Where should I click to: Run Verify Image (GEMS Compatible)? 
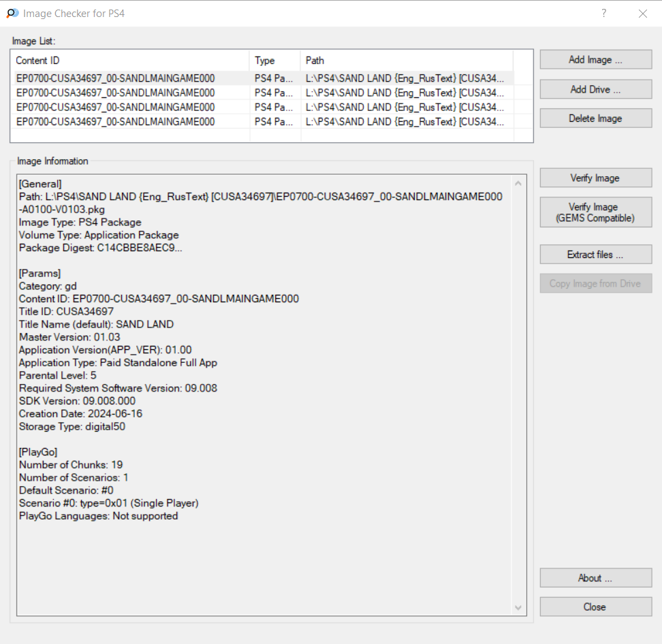click(595, 212)
